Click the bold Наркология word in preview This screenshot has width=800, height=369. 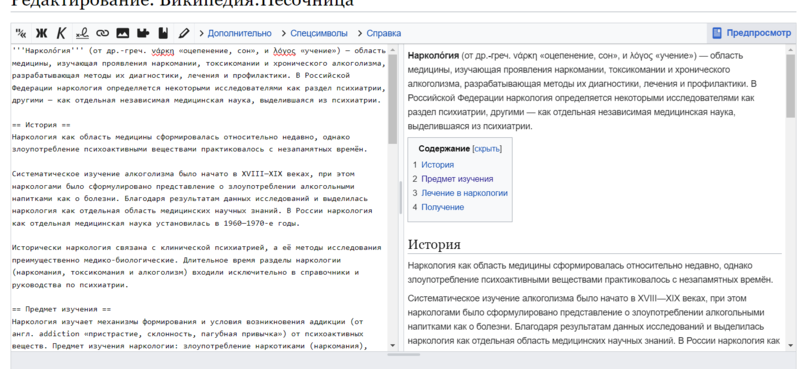coord(433,56)
